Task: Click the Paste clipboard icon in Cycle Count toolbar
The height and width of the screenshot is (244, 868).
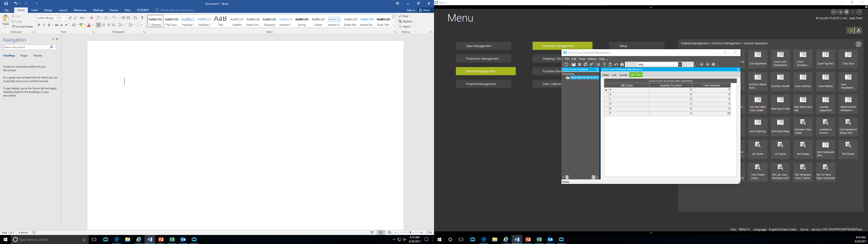Action: click(x=610, y=64)
